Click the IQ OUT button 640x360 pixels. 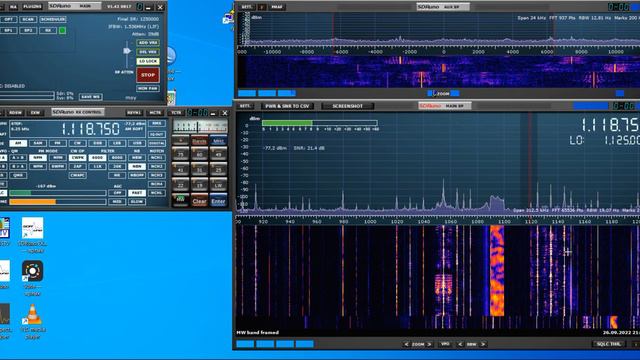[x=157, y=134]
